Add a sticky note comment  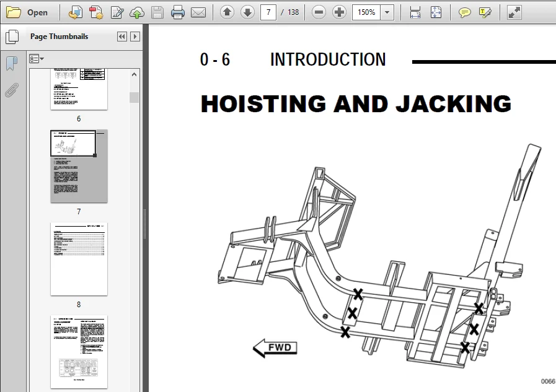point(464,13)
